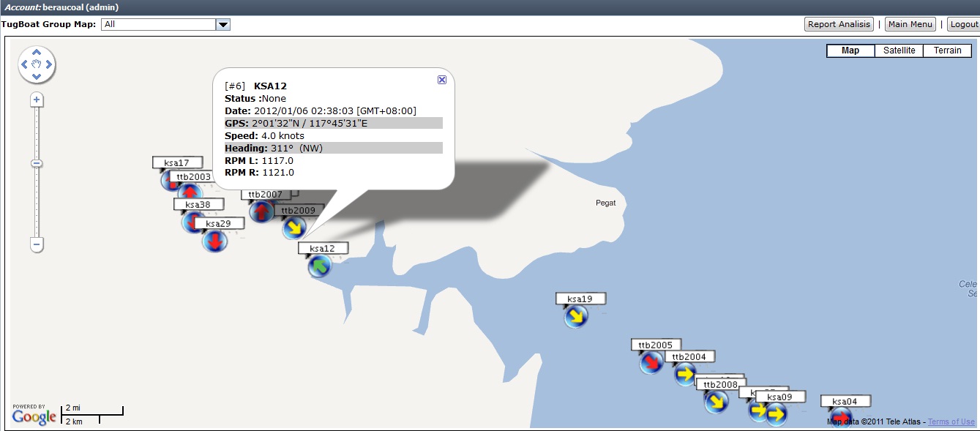The width and height of the screenshot is (980, 431).
Task: Select the ksa19 yellow arrow boat marker
Action: tap(577, 316)
